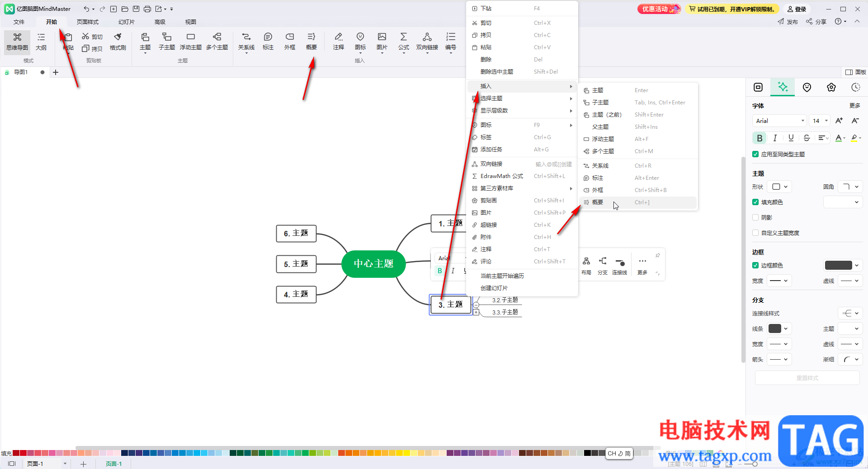Open the clock history tab in side panel
The width and height of the screenshot is (868, 469).
pos(855,87)
